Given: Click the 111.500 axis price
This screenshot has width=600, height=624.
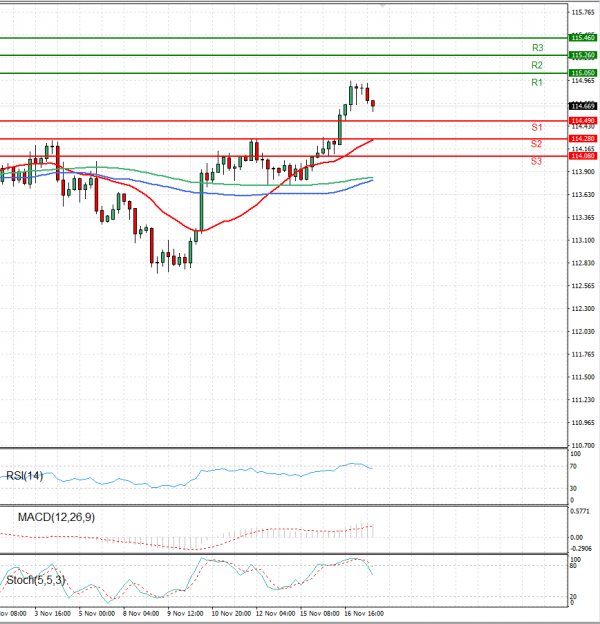Looking at the screenshot, I should 583,377.
